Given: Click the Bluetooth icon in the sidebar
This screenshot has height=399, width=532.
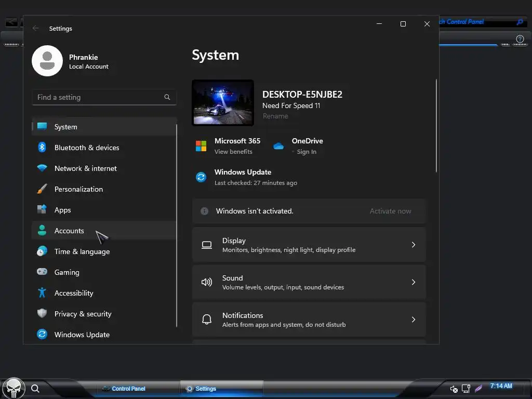Looking at the screenshot, I should [42, 147].
